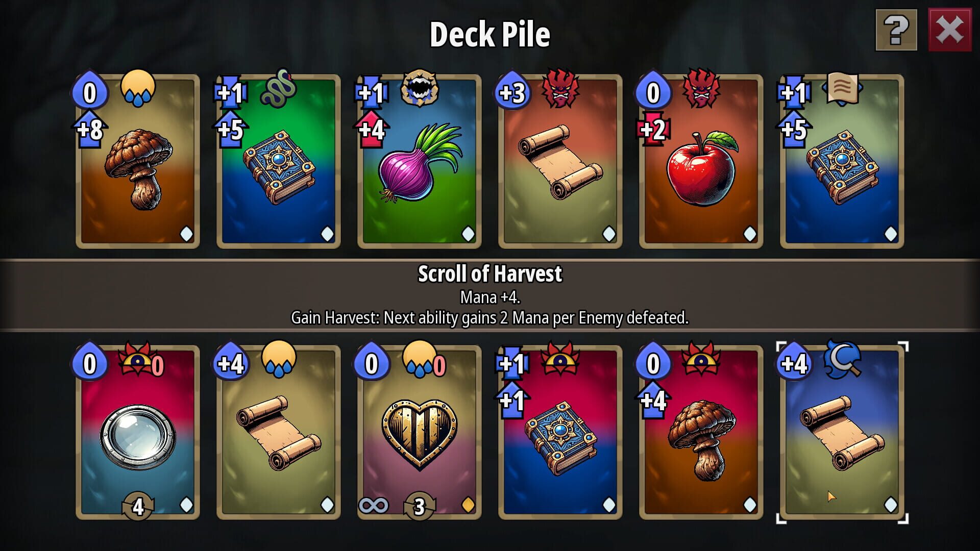Click the parchment scroll icon above blue book
980x551 pixels.
[842, 88]
